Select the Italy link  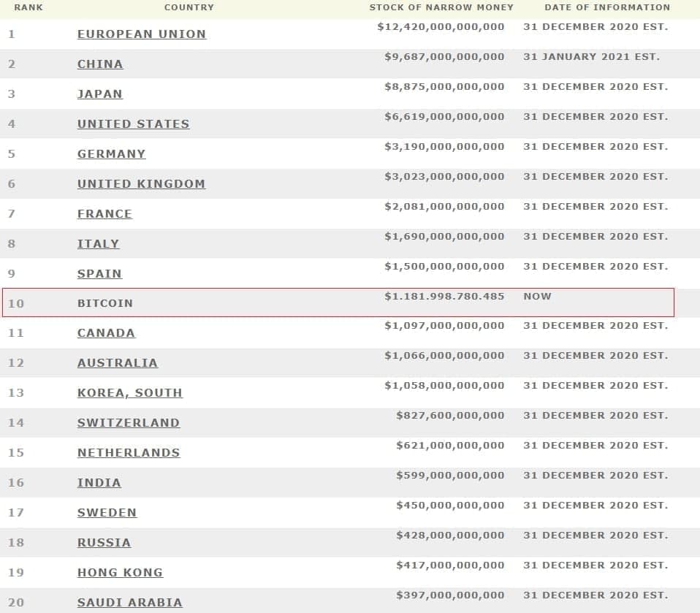pos(98,244)
